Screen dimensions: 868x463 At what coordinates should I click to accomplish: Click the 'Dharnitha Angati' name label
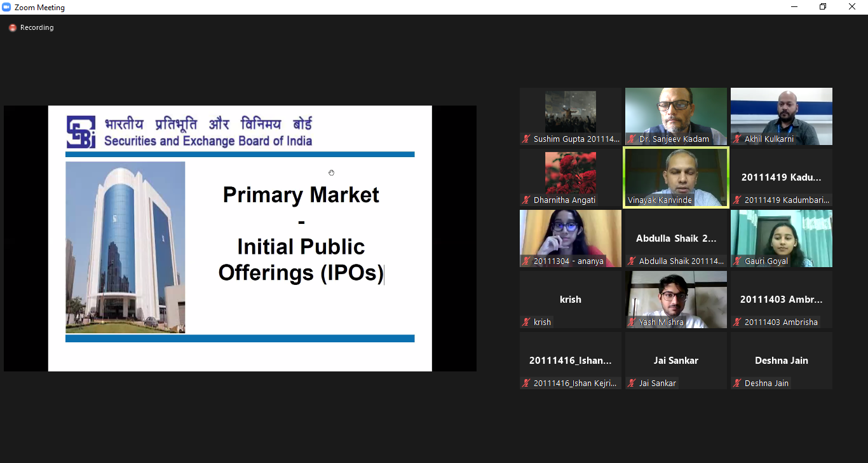(x=565, y=200)
